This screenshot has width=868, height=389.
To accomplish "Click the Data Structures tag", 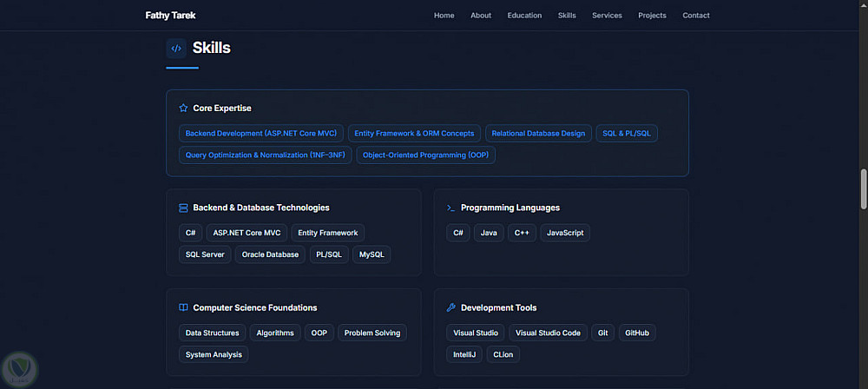I will click(212, 333).
